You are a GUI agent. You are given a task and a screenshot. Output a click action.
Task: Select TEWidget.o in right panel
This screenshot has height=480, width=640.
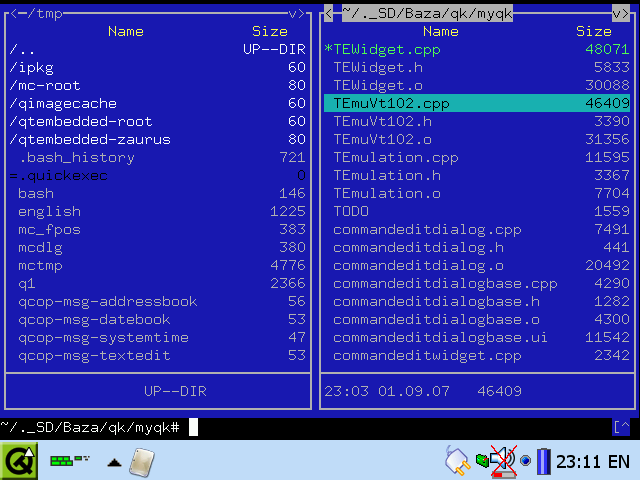(477, 85)
